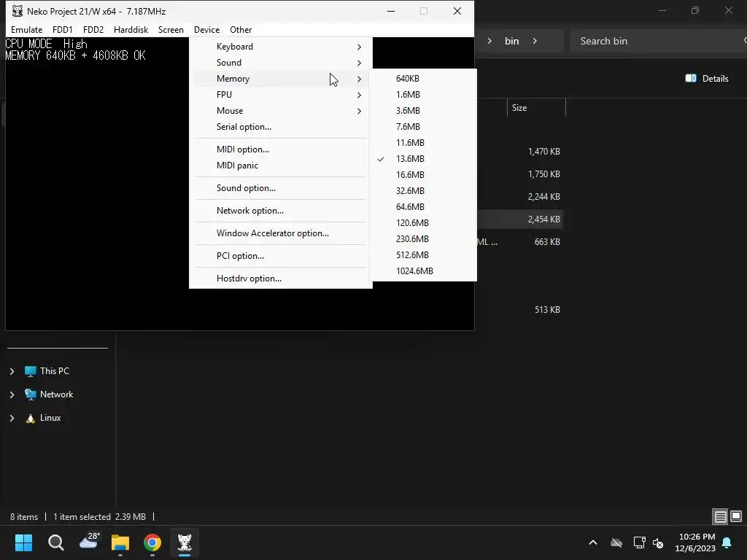This screenshot has height=560, width=747.
Task: Click the Neko Project title bar icon
Action: 18,11
